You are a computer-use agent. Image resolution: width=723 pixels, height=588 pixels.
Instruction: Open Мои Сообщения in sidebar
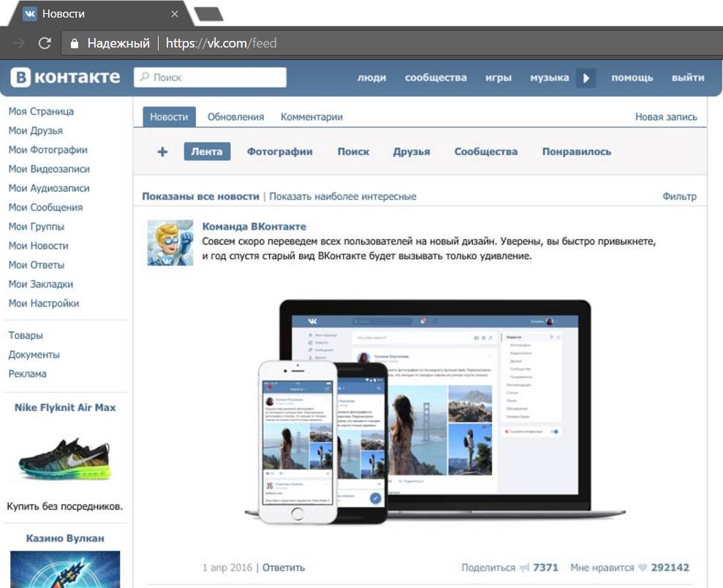click(x=45, y=208)
